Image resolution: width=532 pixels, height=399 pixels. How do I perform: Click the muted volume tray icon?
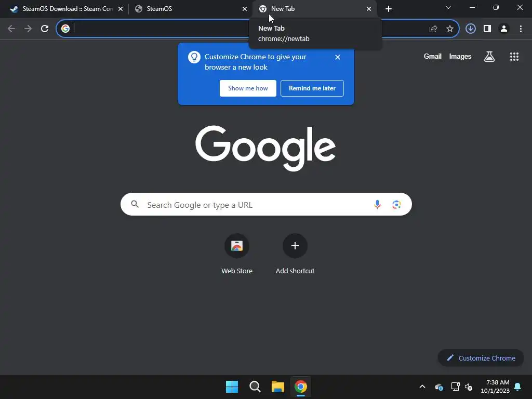(x=469, y=387)
